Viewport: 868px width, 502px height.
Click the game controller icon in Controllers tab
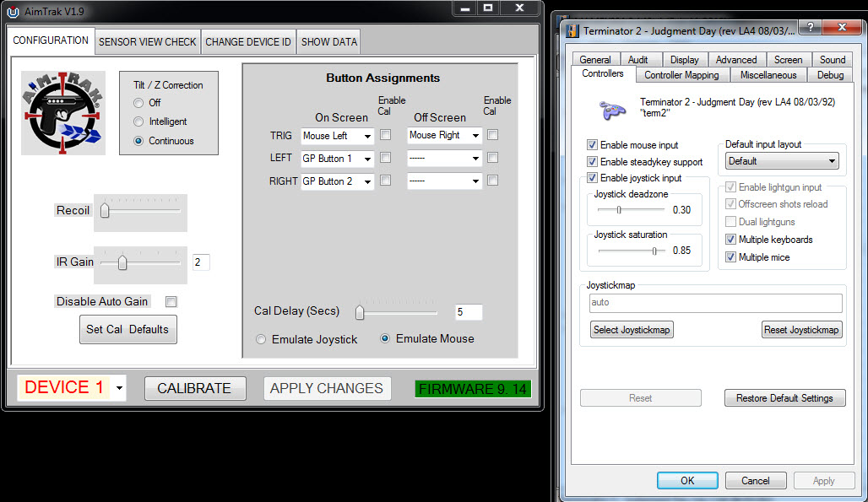point(613,110)
